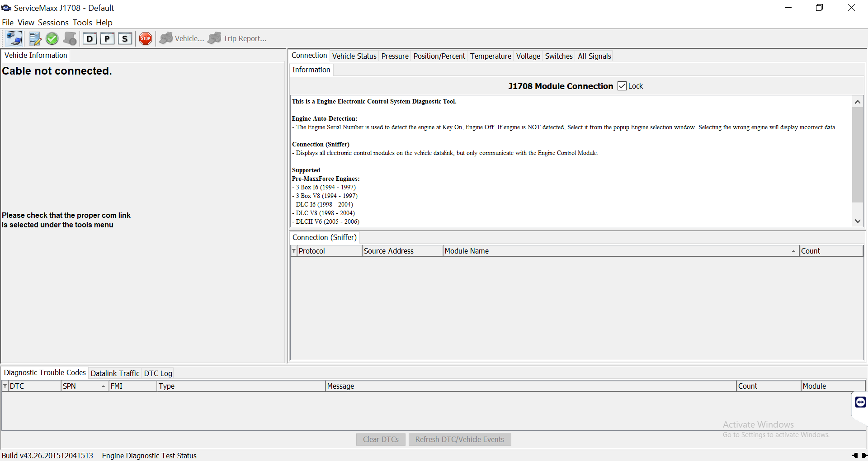Click the green checkmark toolbar icon

(x=52, y=39)
